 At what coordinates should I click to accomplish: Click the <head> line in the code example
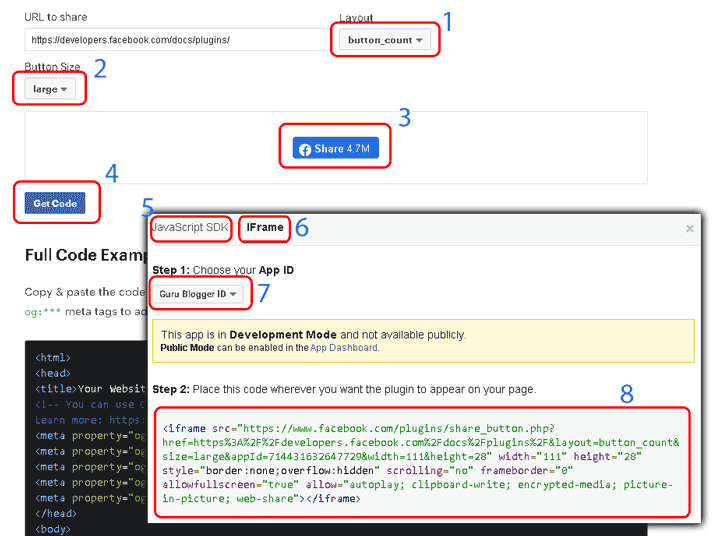(x=53, y=373)
